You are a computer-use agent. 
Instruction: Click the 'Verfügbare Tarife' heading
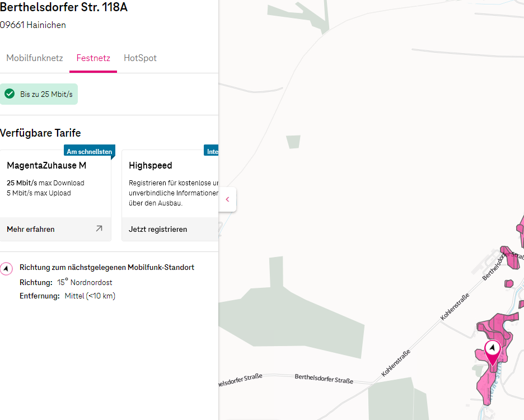point(40,133)
